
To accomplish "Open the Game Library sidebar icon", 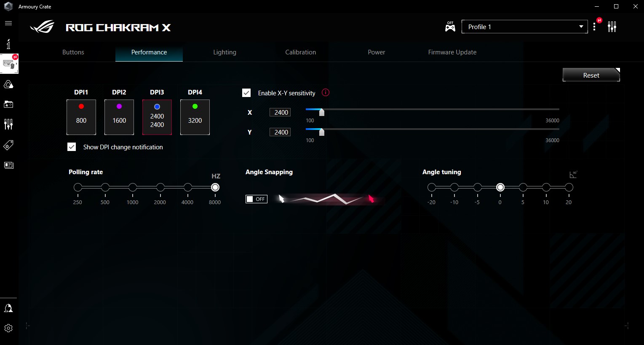I will 8,104.
